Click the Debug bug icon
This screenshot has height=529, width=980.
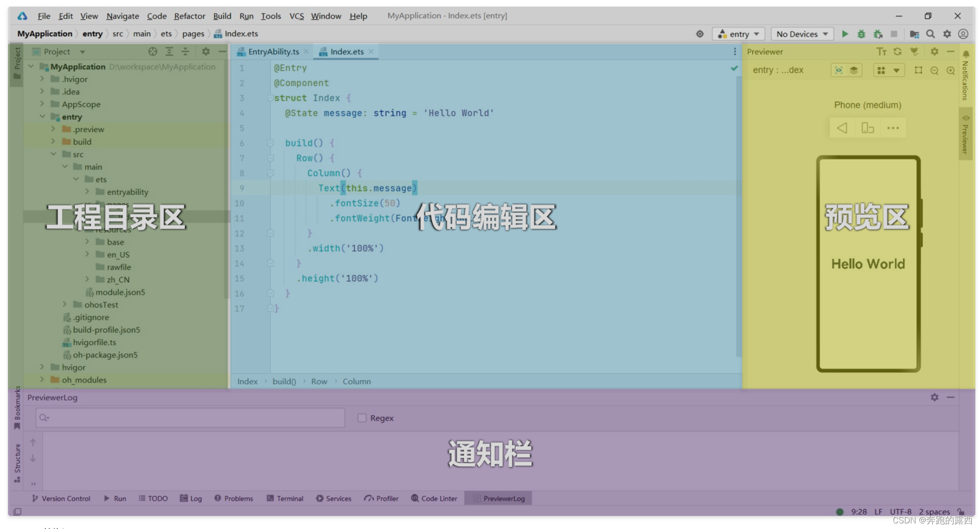861,34
